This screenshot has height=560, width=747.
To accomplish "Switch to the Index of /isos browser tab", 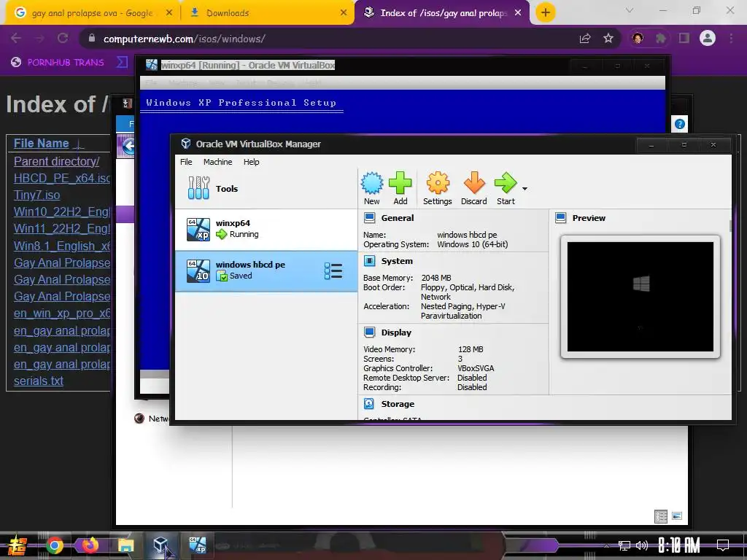I will (x=443, y=13).
